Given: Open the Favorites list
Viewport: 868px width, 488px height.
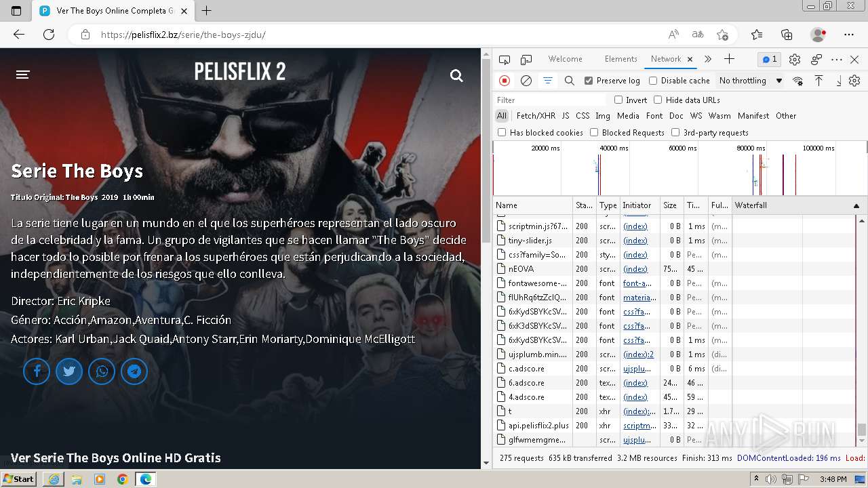Looking at the screenshot, I should pos(757,35).
